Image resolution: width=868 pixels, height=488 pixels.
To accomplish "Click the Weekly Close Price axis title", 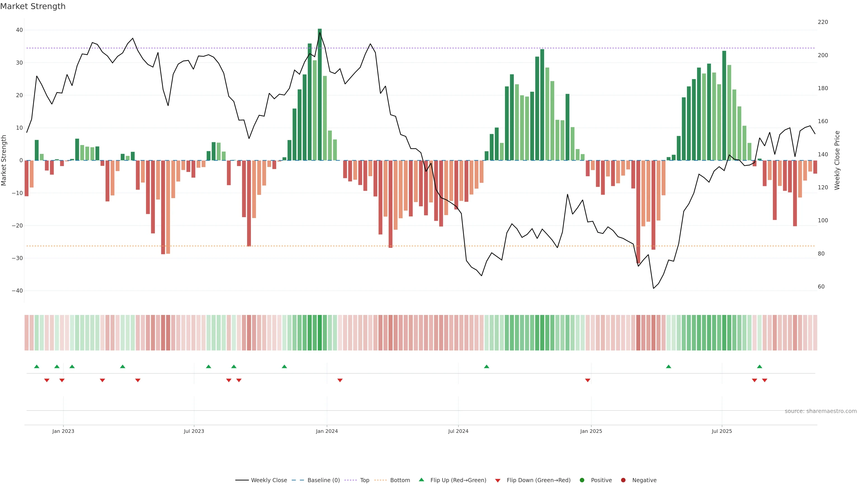I will [837, 160].
